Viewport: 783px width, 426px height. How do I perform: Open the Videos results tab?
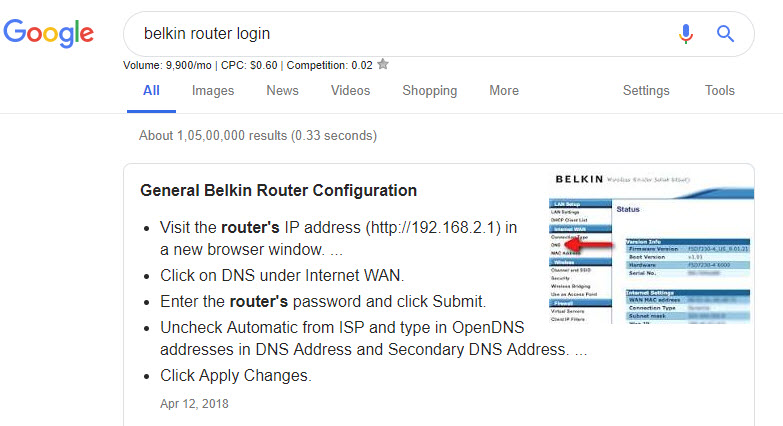(x=350, y=90)
